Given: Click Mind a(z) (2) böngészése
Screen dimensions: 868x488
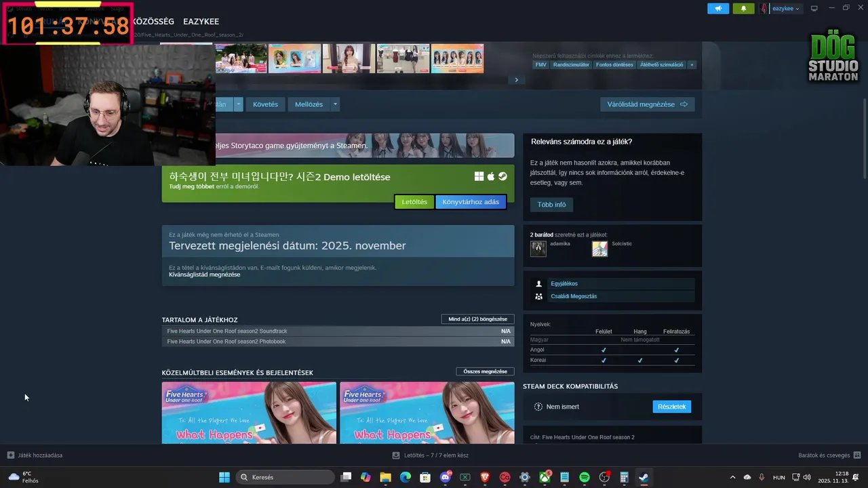Looking at the screenshot, I should pyautogui.click(x=477, y=319).
